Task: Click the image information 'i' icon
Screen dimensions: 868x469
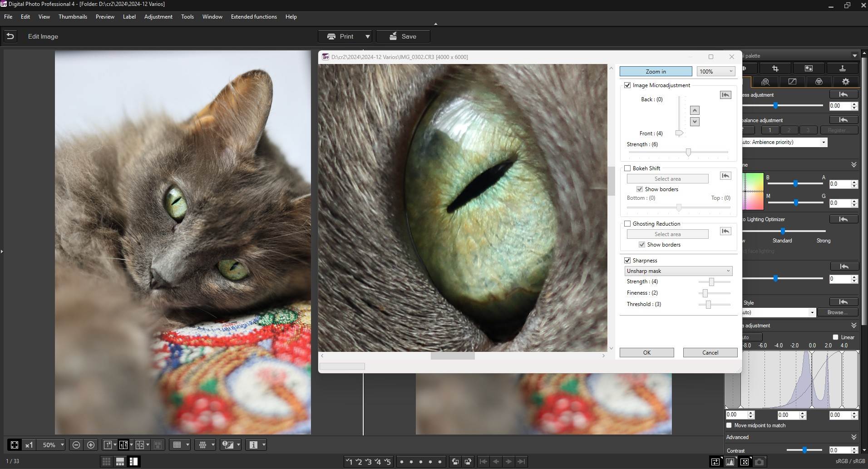Action: tap(253, 445)
